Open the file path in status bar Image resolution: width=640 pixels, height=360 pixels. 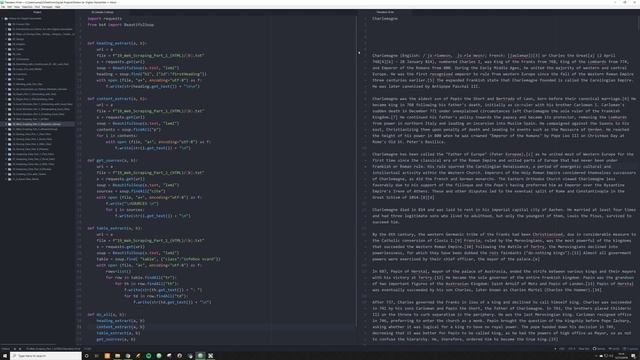coord(53,349)
